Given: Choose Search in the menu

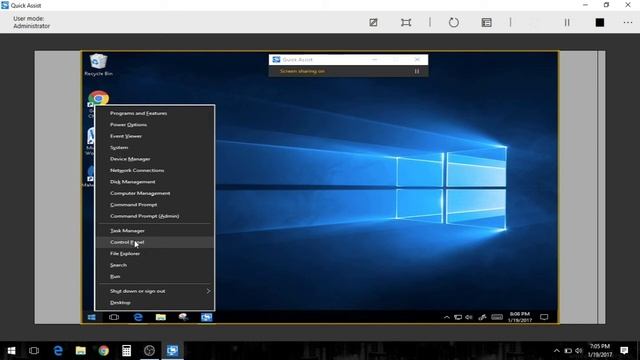Looking at the screenshot, I should pyautogui.click(x=155, y=265).
